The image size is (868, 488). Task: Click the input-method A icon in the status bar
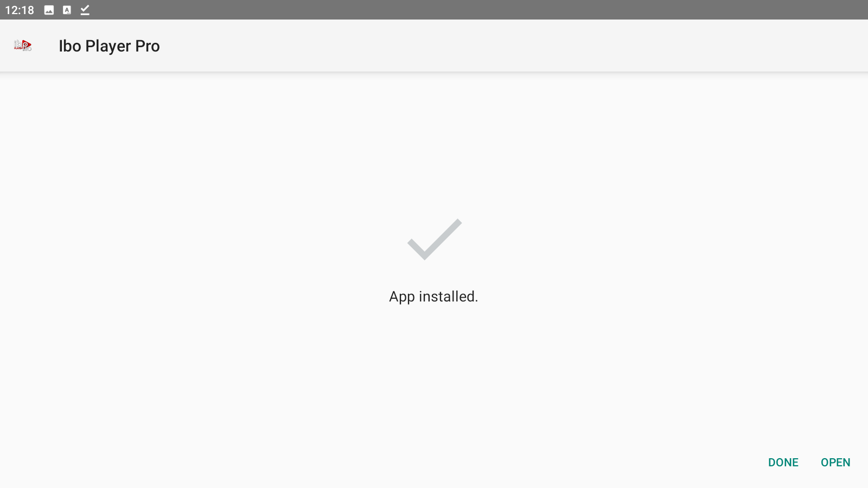(67, 10)
